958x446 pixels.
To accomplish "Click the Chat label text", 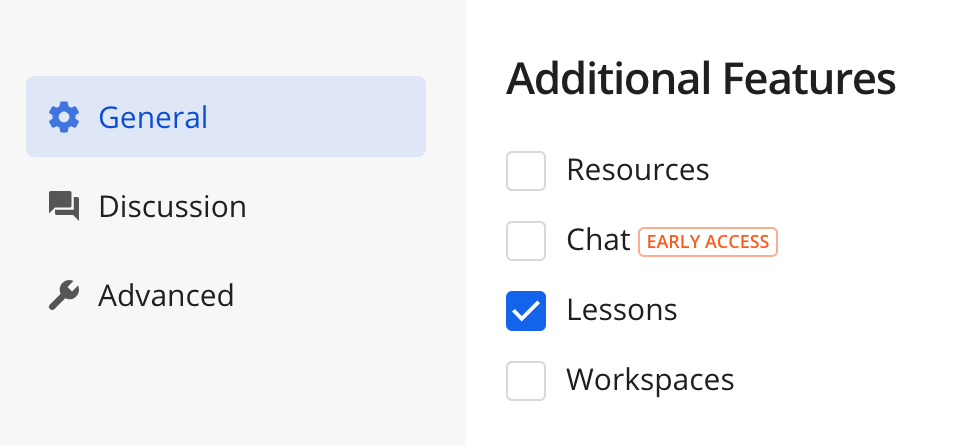I will 598,240.
